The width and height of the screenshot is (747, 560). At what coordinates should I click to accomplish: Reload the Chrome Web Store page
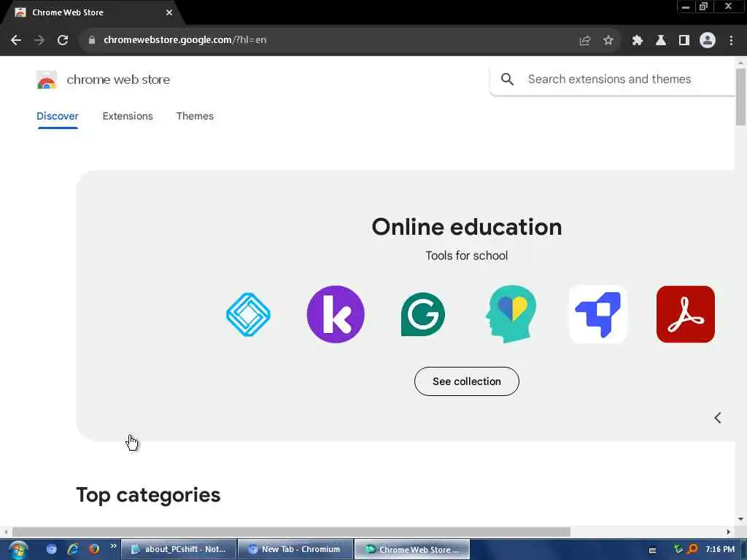point(63,40)
